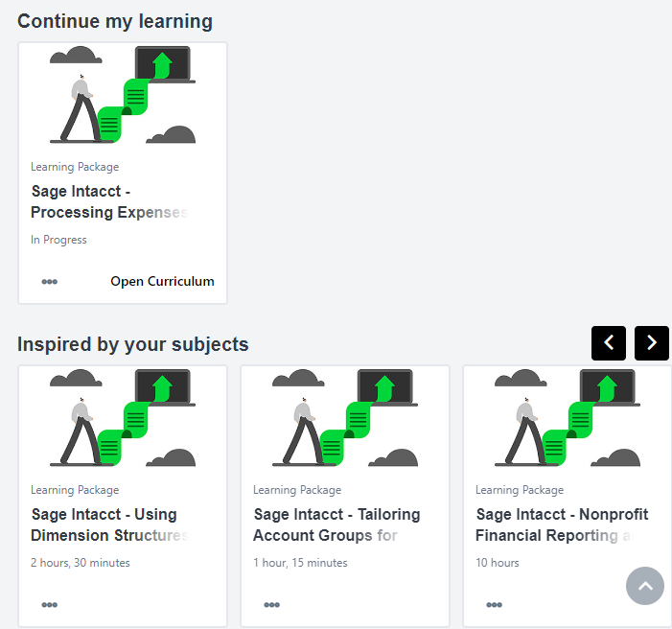This screenshot has width=672, height=629.
Task: Go to previous carousel items arrow
Action: coord(609,343)
